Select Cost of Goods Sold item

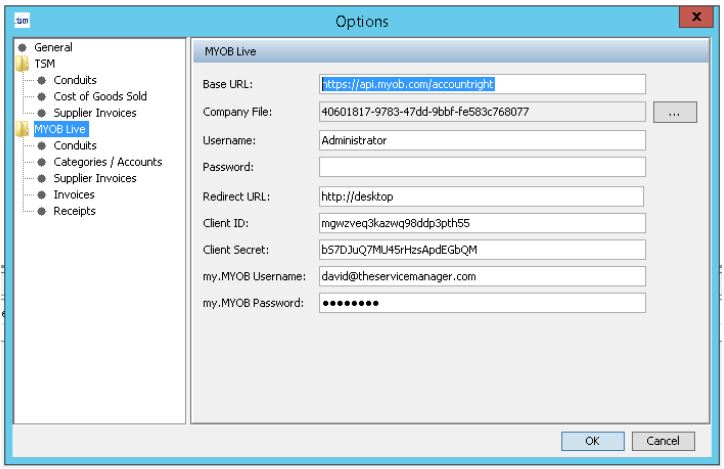[100, 96]
